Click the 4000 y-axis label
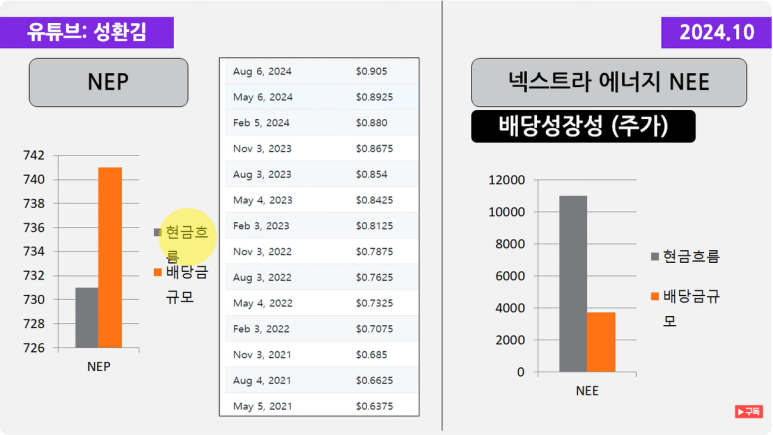Image resolution: width=773 pixels, height=435 pixels. point(510,308)
